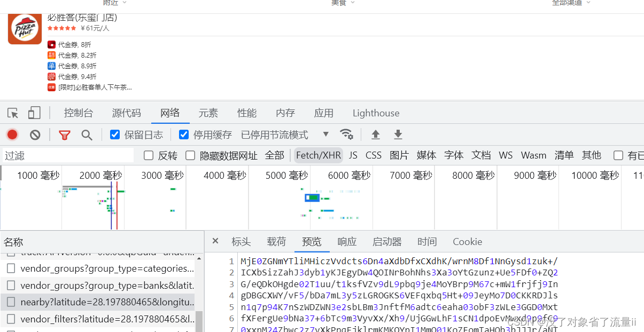Filter requests by JS

353,155
